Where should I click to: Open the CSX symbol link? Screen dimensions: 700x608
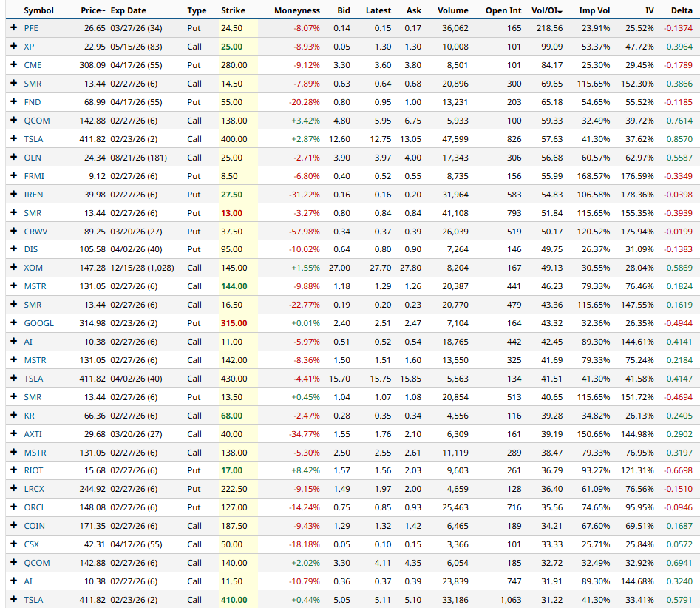click(x=31, y=544)
